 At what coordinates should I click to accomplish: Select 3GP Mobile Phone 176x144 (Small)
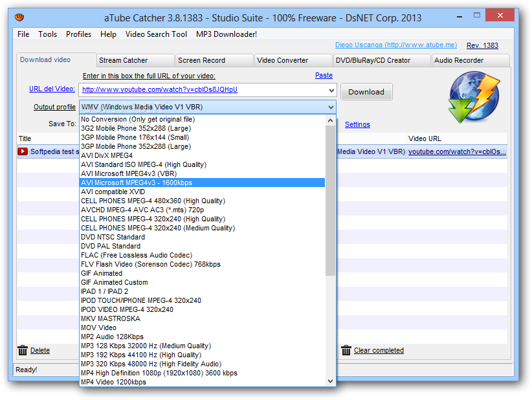(x=202, y=137)
